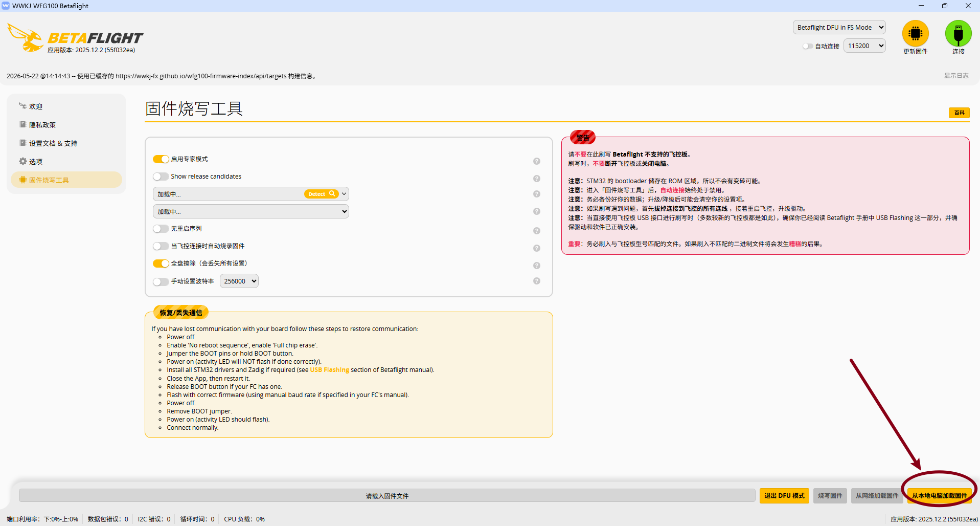Turn off 全盘擦除 toggle
The width and height of the screenshot is (980, 526).
click(161, 264)
